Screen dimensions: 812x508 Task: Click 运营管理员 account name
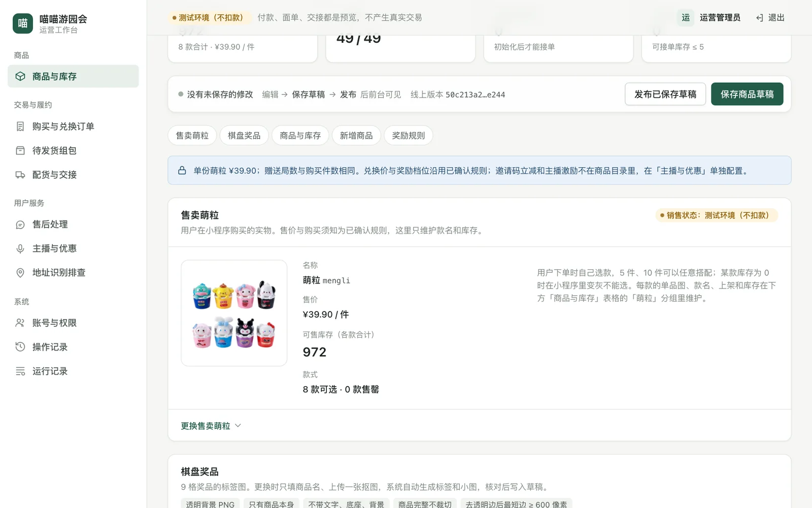pos(720,18)
